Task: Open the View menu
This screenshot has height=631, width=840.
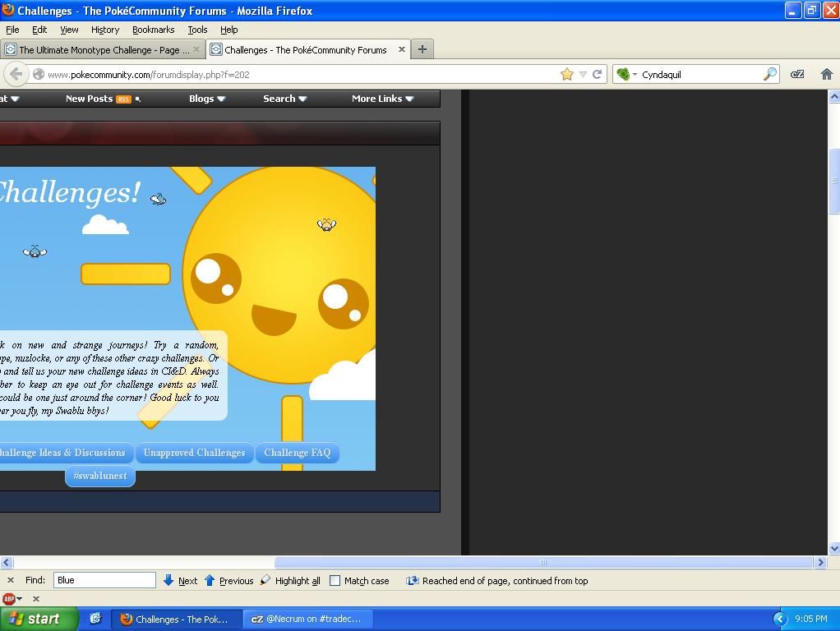Action: tap(69, 30)
